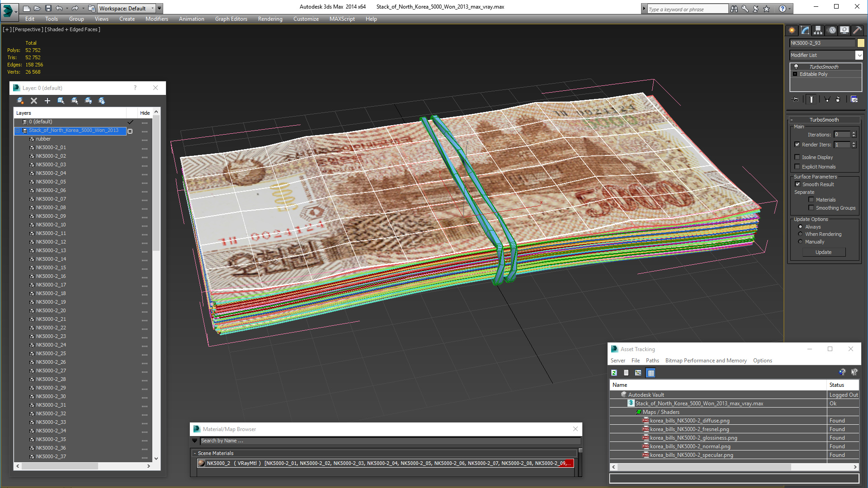Image resolution: width=868 pixels, height=488 pixels.
Task: Open the Hierarchy command panel tab
Action: click(x=818, y=30)
